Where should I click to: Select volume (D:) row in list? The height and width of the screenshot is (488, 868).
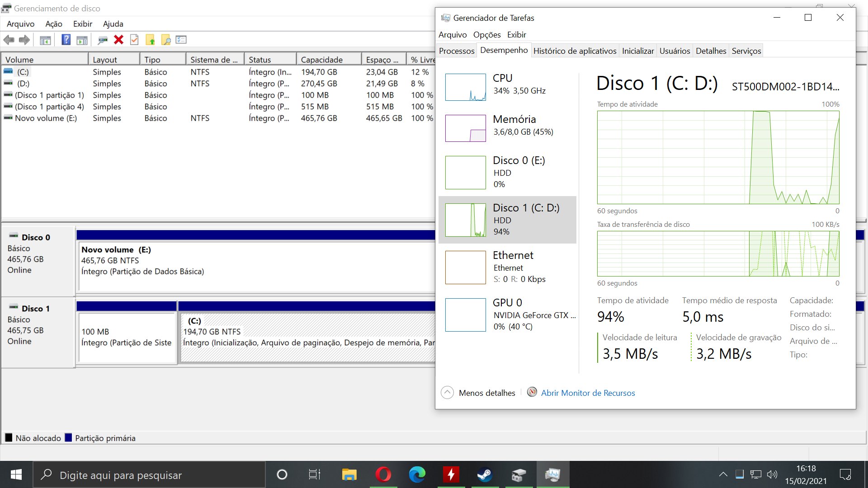[218, 84]
